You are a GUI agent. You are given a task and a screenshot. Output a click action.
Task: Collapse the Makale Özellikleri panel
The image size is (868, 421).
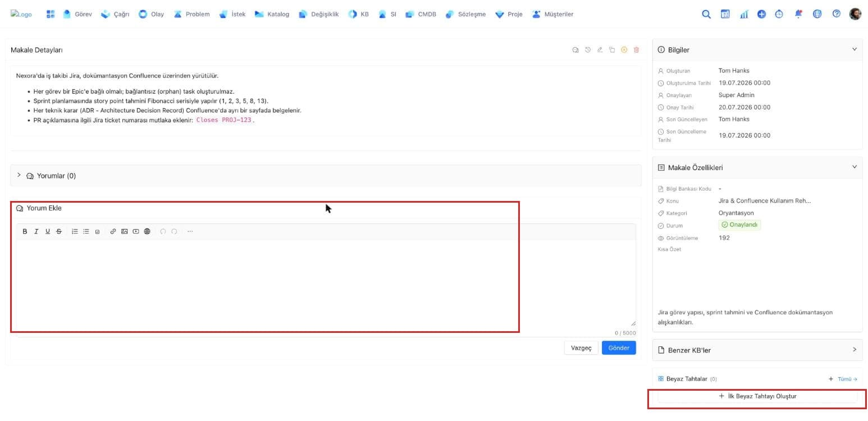[x=855, y=167]
